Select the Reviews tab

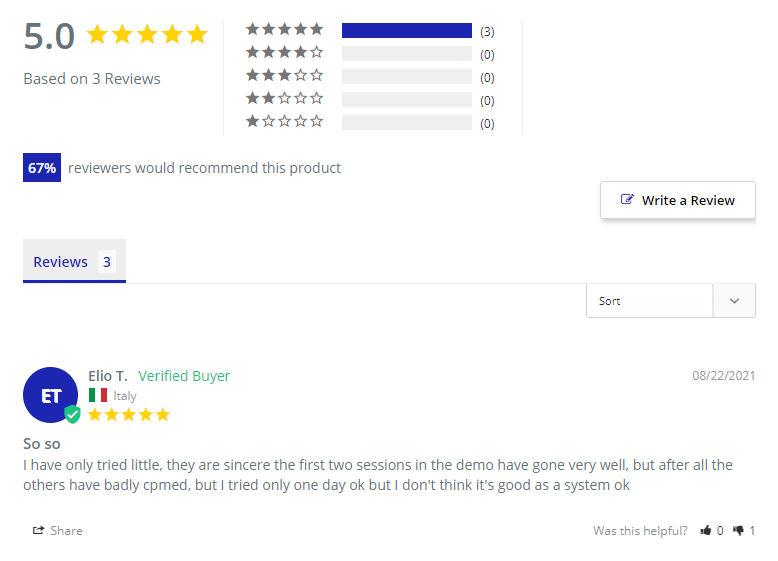pyautogui.click(x=61, y=262)
